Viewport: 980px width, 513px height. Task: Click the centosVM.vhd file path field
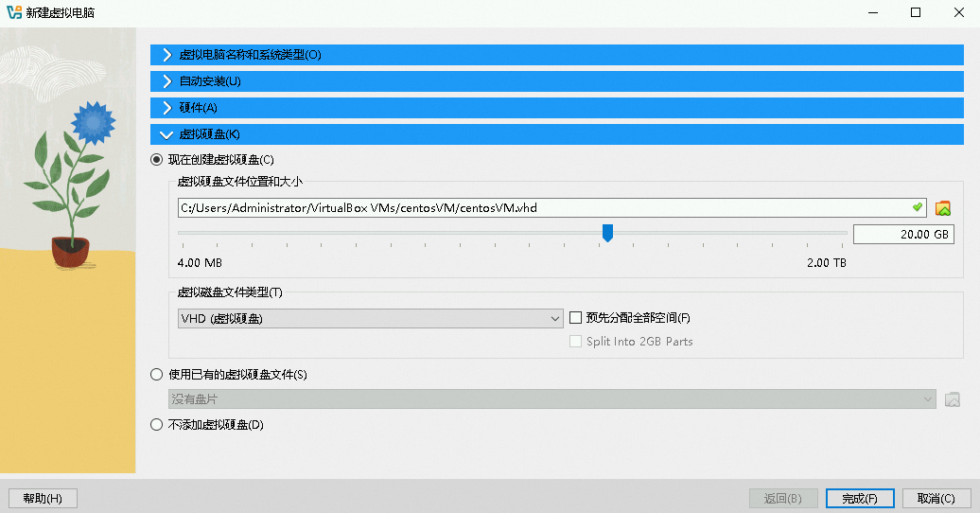click(551, 207)
